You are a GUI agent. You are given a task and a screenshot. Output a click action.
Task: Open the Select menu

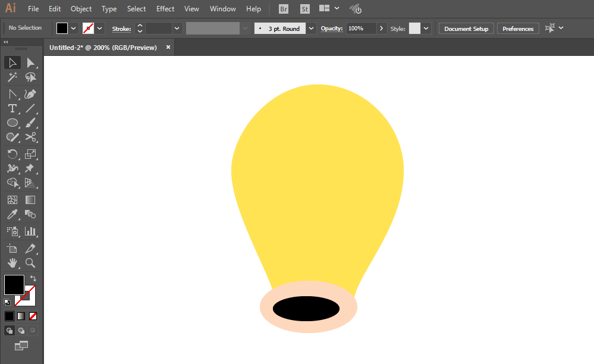(136, 9)
